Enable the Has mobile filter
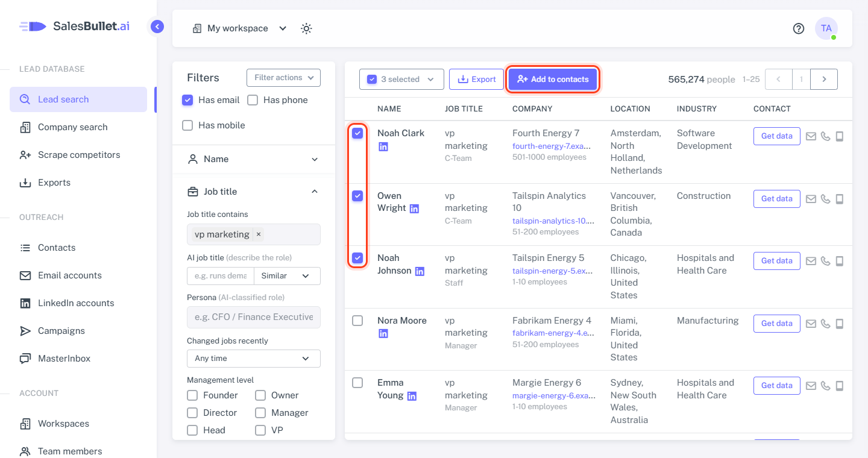 [x=187, y=125]
